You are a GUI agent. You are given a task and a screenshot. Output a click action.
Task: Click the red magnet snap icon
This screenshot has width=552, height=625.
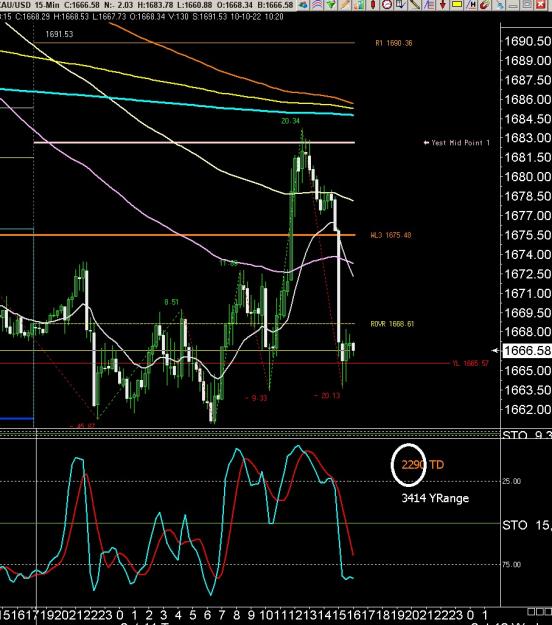[485, 4]
